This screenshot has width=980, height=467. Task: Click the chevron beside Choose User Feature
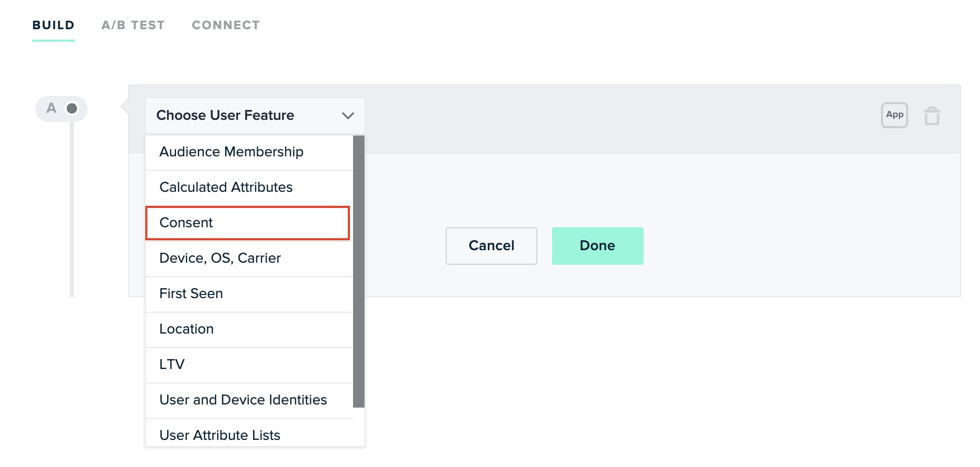coord(348,116)
